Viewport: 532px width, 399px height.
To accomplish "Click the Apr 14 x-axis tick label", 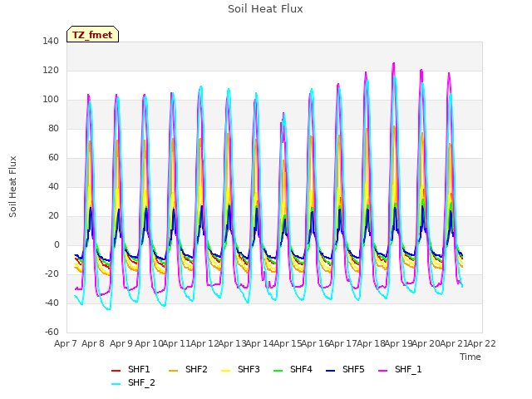I will 260,343.
